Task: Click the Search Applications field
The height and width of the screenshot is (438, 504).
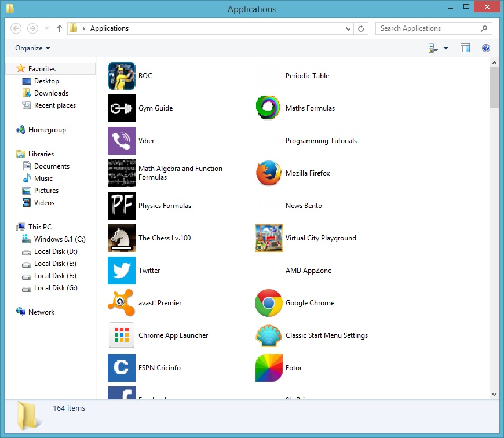Action: point(433,28)
